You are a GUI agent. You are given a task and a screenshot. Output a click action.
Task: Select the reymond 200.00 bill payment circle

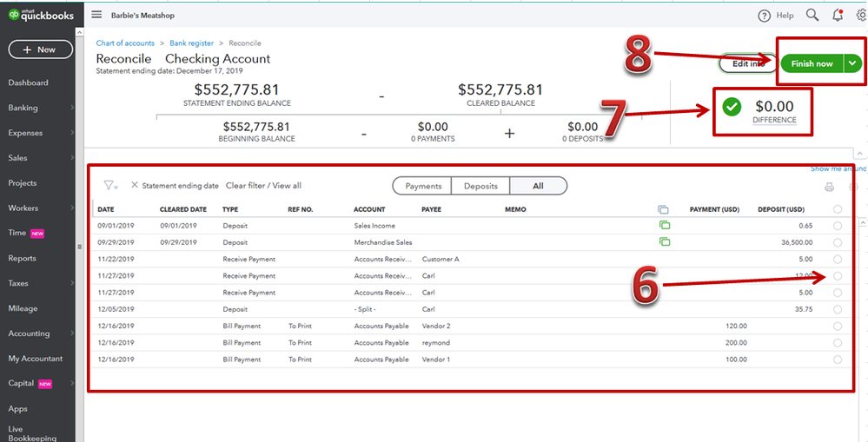coord(838,342)
